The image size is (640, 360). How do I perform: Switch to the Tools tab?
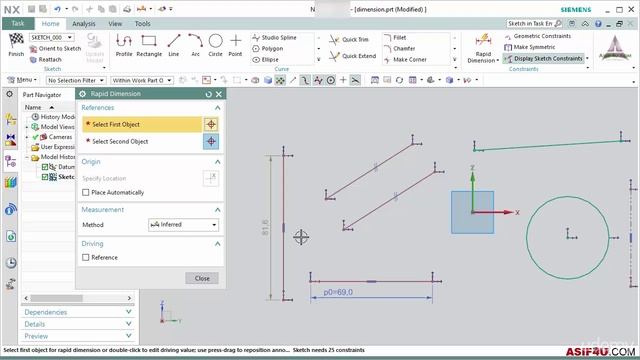pyautogui.click(x=142, y=24)
